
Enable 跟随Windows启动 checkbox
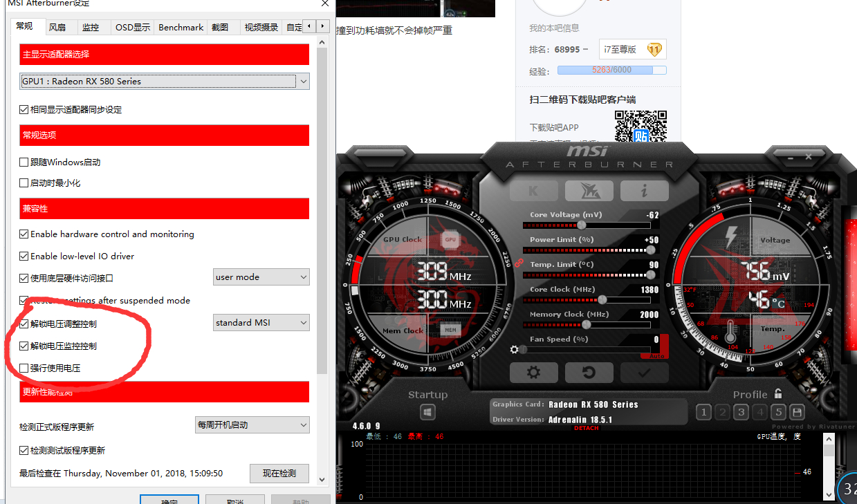point(24,162)
